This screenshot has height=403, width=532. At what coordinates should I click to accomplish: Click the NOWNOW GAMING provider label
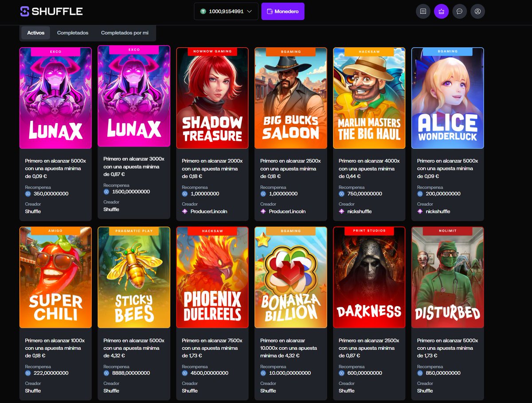(212, 51)
